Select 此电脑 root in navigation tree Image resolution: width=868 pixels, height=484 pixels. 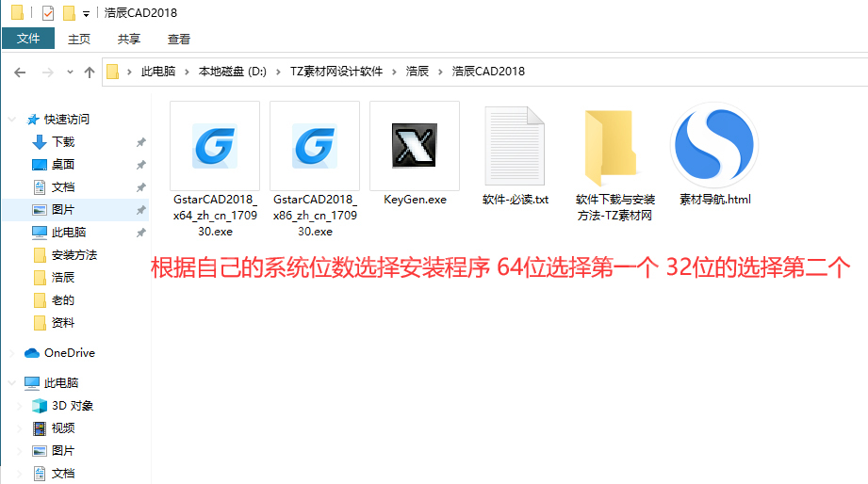click(x=61, y=383)
